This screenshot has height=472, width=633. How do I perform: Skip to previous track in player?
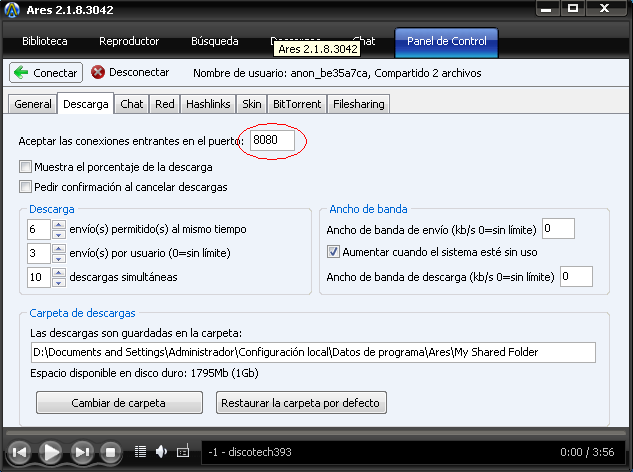(19, 452)
